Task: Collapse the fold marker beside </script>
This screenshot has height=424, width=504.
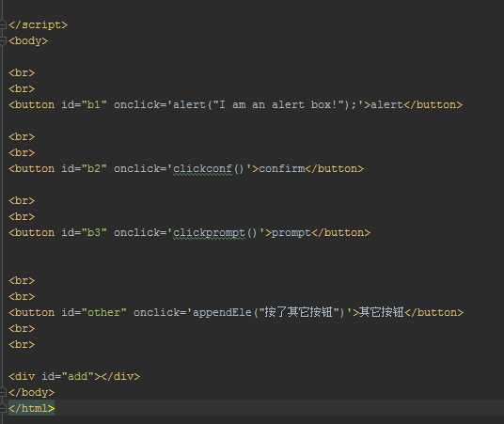Action: click(3, 25)
